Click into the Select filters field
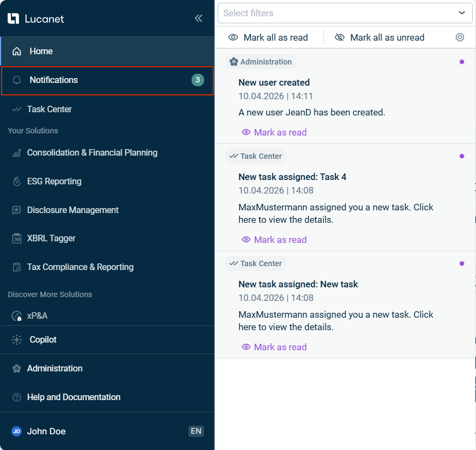Screen dimensions: 476x450 point(345,13)
